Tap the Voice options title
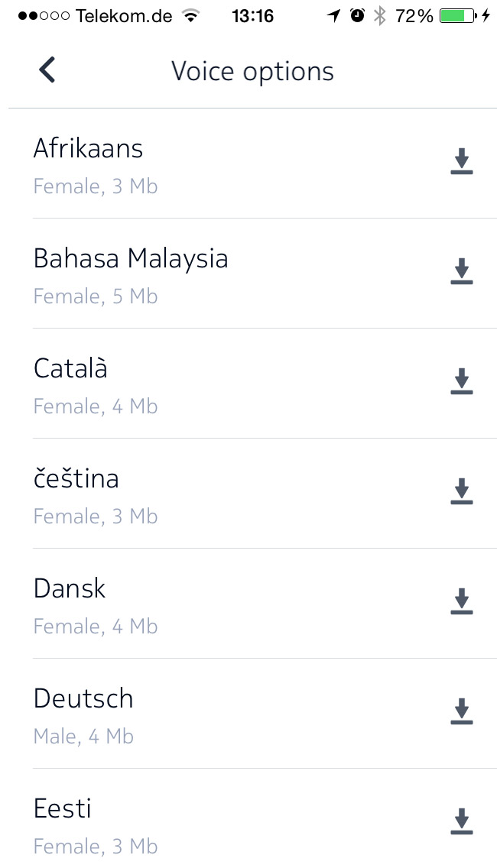This screenshot has width=497, height=868. click(x=252, y=71)
